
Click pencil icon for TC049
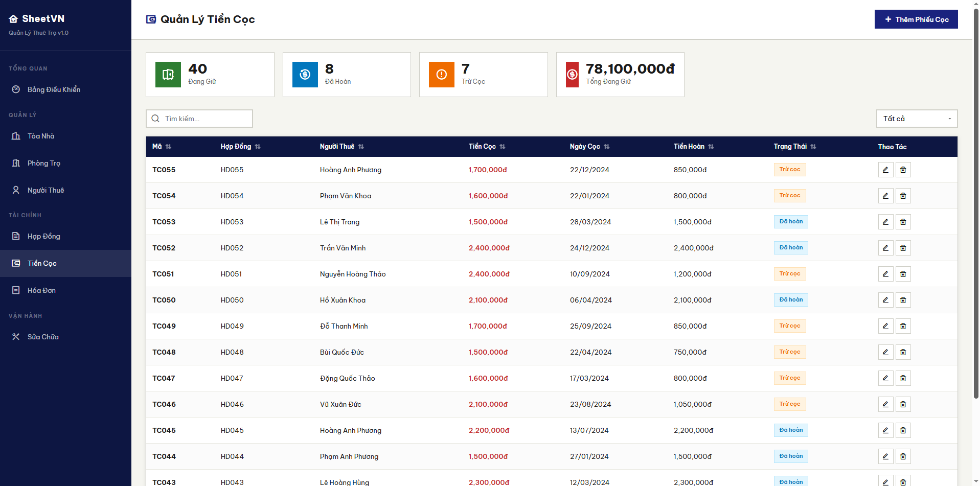pos(885,326)
